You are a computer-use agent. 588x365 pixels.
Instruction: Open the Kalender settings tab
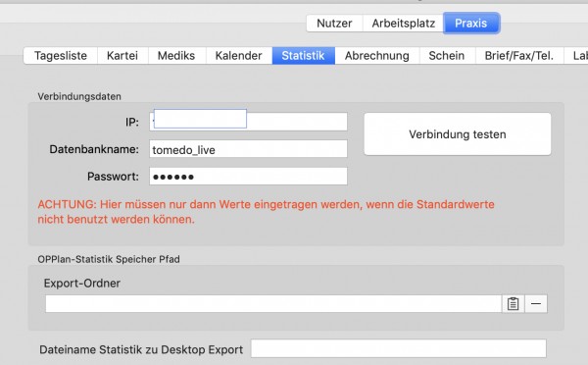point(238,56)
